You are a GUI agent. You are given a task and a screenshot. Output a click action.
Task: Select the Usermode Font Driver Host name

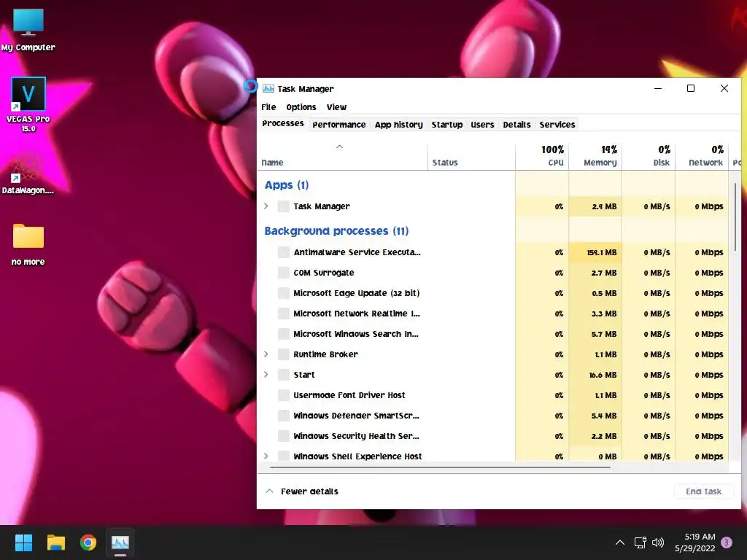coord(349,395)
